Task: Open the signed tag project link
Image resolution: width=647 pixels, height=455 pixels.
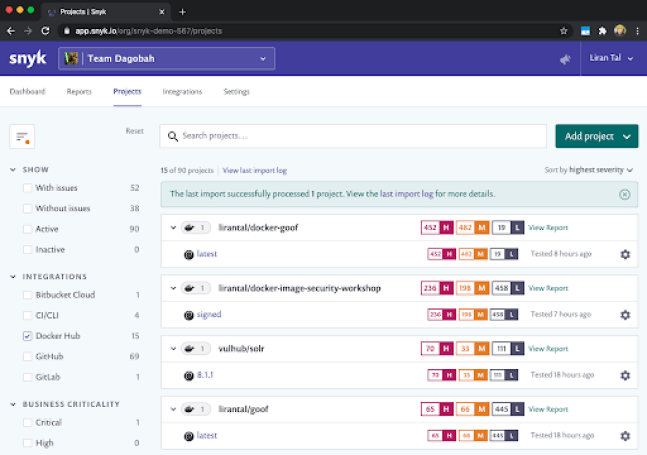Action: (209, 314)
